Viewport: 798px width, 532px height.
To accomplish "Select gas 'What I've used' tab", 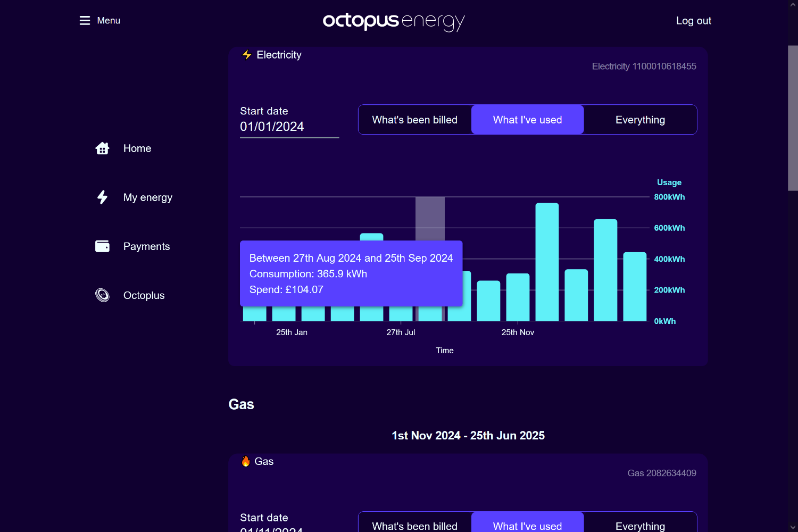I will [527, 522].
